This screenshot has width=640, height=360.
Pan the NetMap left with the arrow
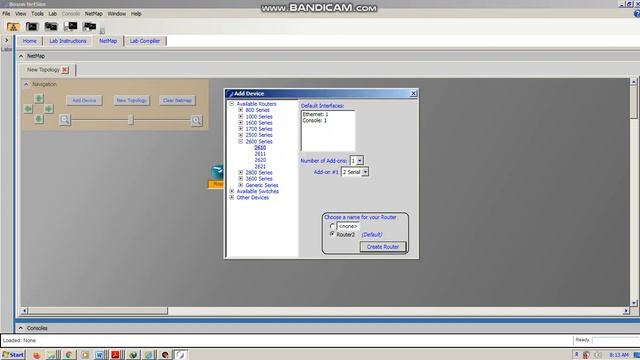[x=28, y=109]
